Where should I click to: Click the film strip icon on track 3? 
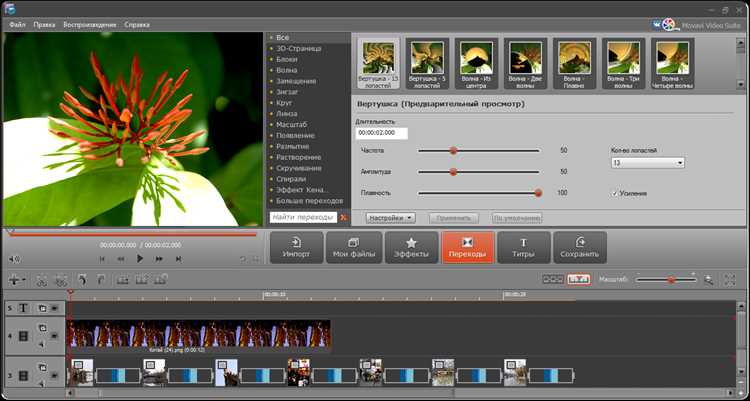click(x=23, y=376)
